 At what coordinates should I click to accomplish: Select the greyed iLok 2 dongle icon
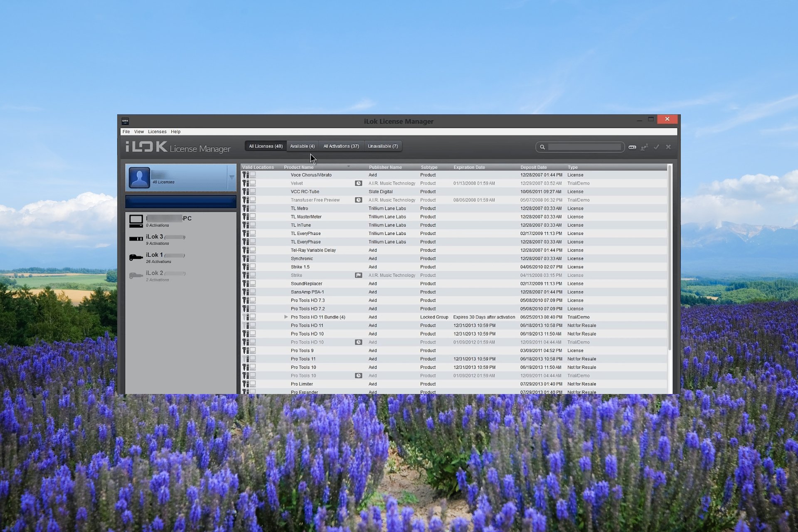pyautogui.click(x=136, y=276)
